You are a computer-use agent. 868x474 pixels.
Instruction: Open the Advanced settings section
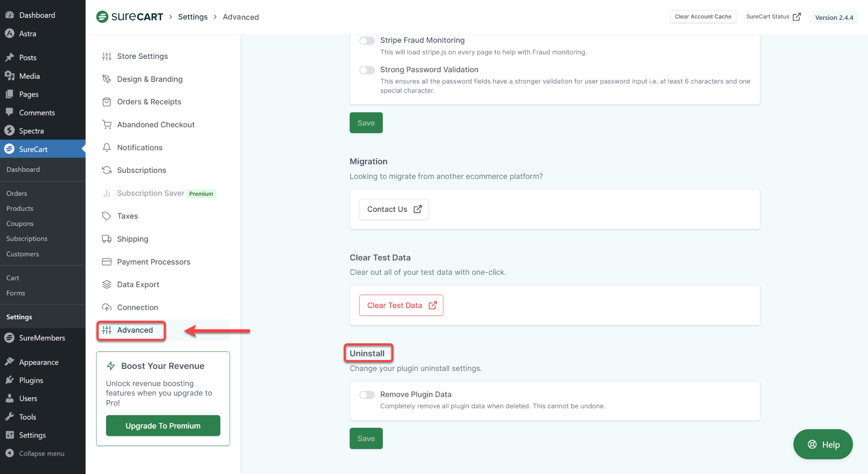coord(135,330)
